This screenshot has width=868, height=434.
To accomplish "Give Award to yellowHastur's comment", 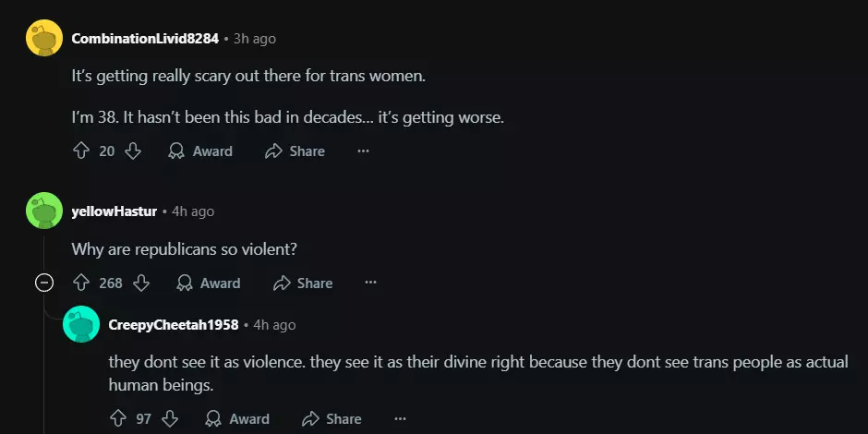I will (x=209, y=283).
